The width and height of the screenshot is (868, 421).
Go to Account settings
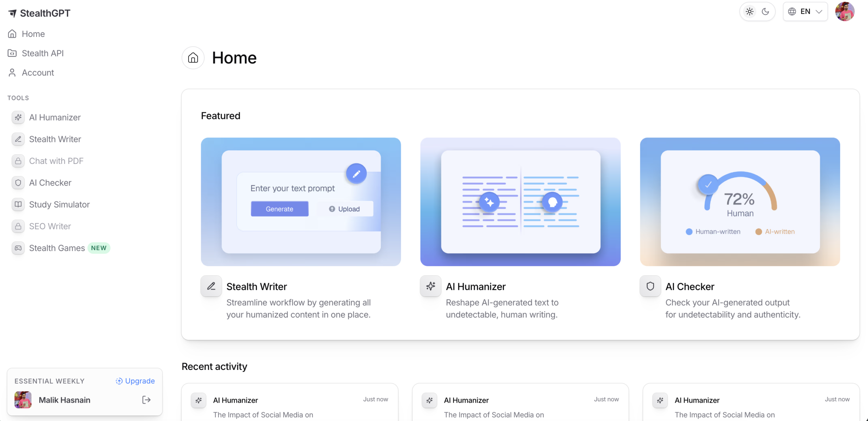31,72
